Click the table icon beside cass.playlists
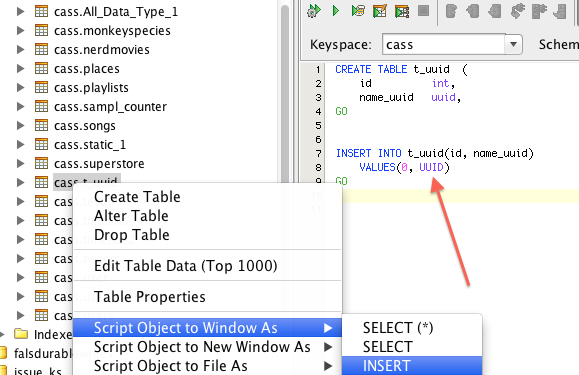 click(x=41, y=87)
